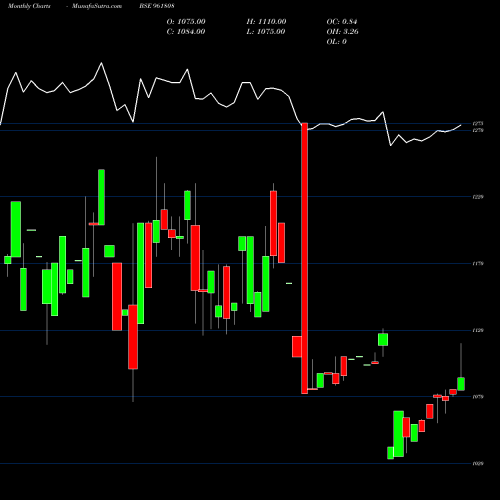Click the low value 'L: 1075.00'
This screenshot has width=500, height=500.
click(266, 32)
